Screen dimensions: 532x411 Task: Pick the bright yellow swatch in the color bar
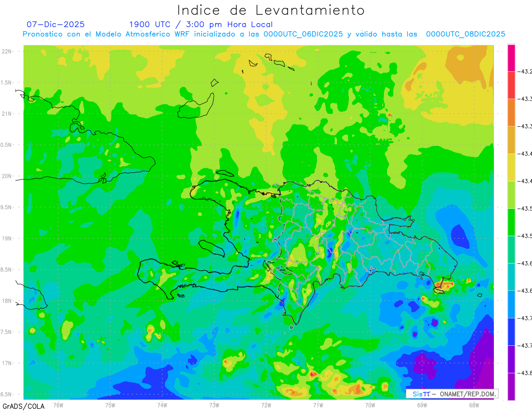(511, 167)
